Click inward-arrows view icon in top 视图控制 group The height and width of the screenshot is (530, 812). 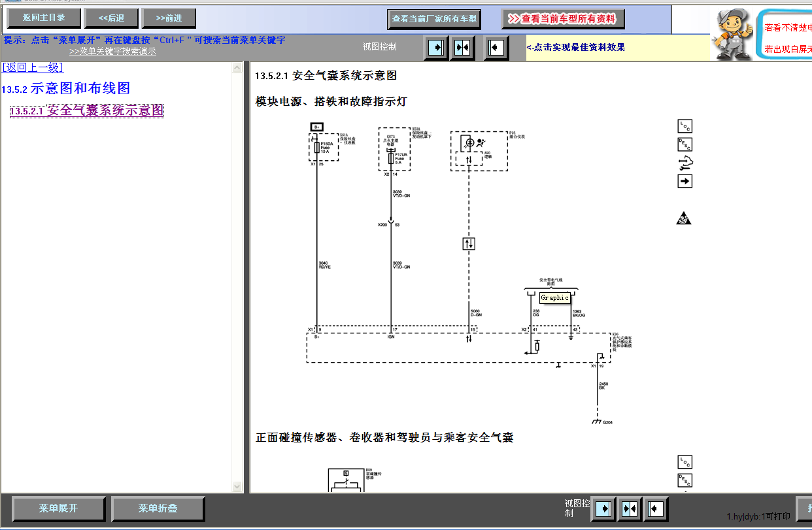(x=462, y=48)
